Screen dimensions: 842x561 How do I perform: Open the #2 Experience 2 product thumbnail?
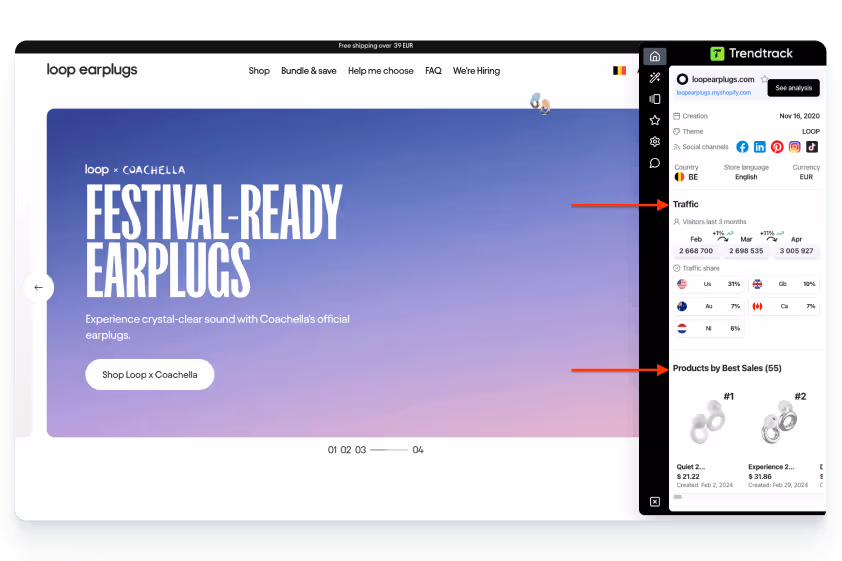click(778, 422)
